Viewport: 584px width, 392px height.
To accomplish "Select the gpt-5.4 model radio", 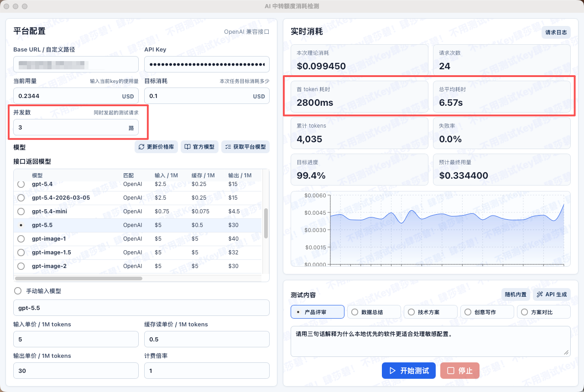I will click(x=21, y=184).
